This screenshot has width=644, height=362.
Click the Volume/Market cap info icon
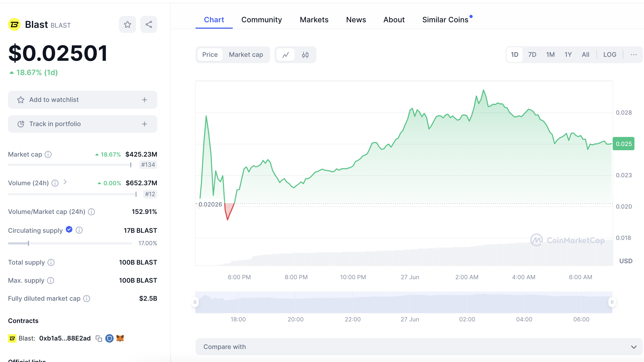[x=91, y=212]
